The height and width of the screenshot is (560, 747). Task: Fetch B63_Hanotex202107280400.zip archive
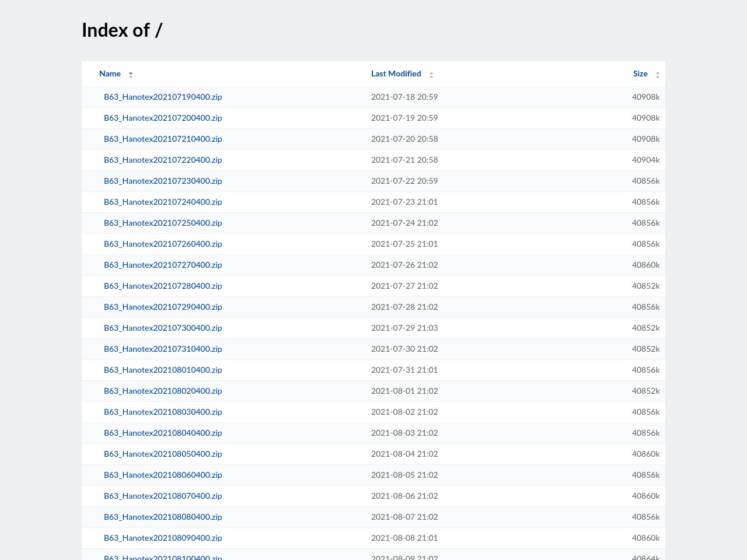[x=163, y=286]
